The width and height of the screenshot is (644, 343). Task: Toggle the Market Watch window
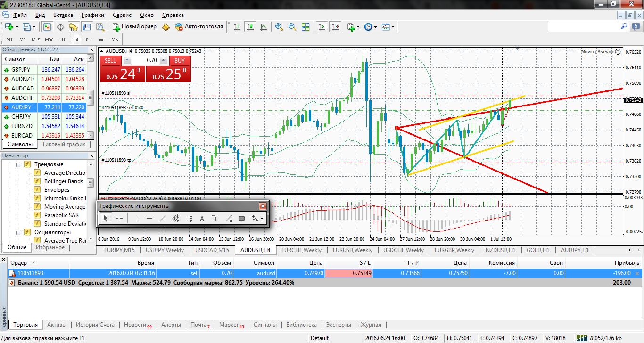(x=47, y=27)
